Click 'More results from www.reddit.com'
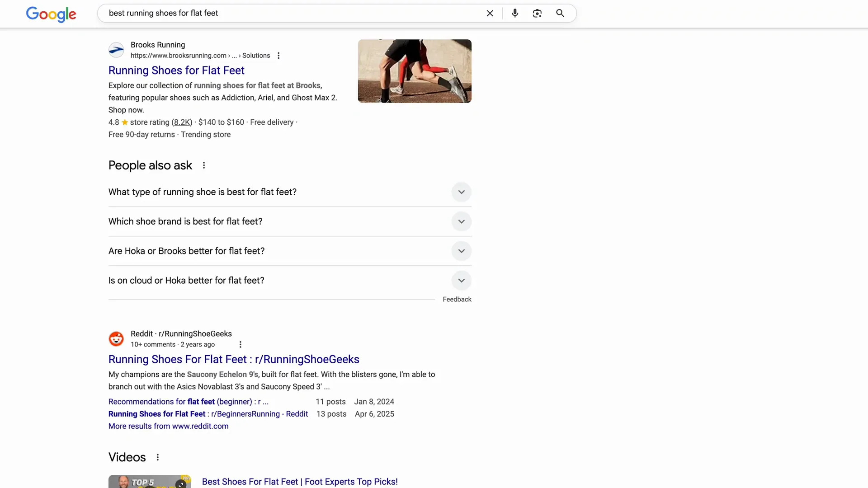The height and width of the screenshot is (488, 868). pos(168,426)
